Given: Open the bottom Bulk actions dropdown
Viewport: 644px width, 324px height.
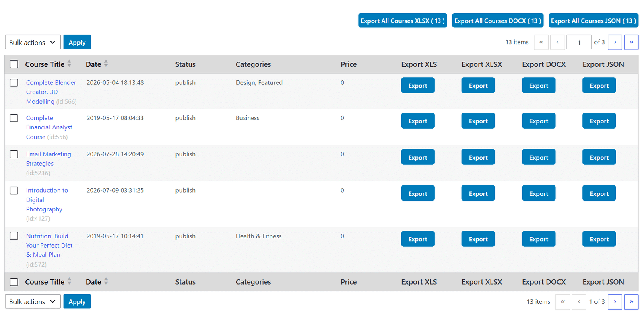Looking at the screenshot, I should [33, 301].
